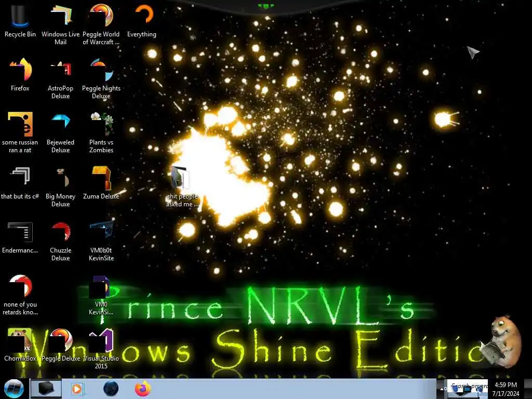Screen dimensions: 532x399
Task: Select the truncated 'VM0 KevinSi...' icon
Action: click(x=101, y=295)
